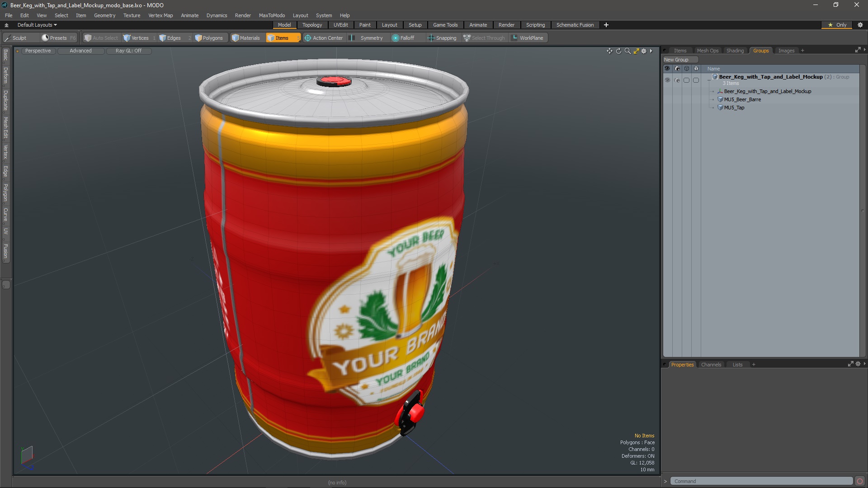The height and width of the screenshot is (488, 868).
Task: Expand the Properties panel side arrow
Action: tap(864, 363)
